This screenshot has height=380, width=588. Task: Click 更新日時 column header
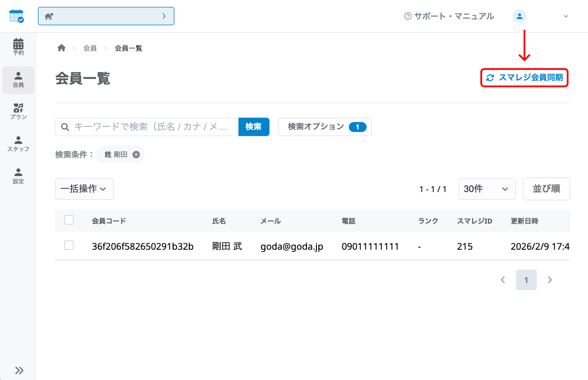[524, 221]
